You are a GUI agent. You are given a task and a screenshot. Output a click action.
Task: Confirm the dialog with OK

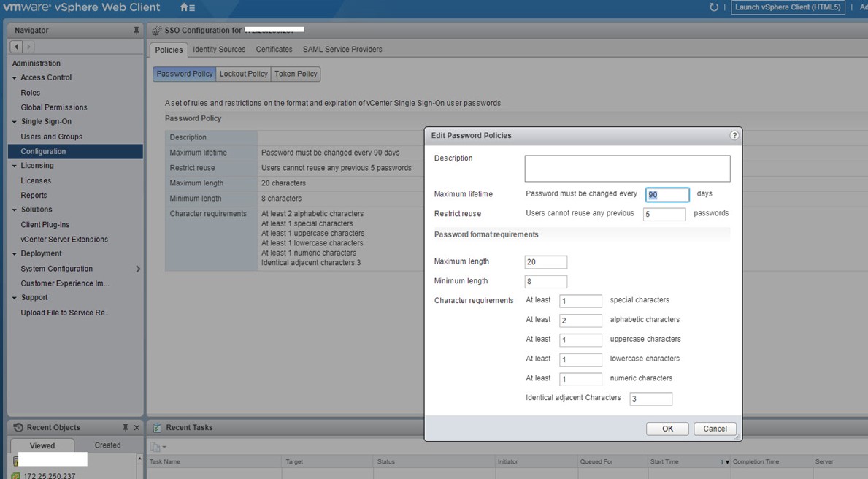point(667,429)
